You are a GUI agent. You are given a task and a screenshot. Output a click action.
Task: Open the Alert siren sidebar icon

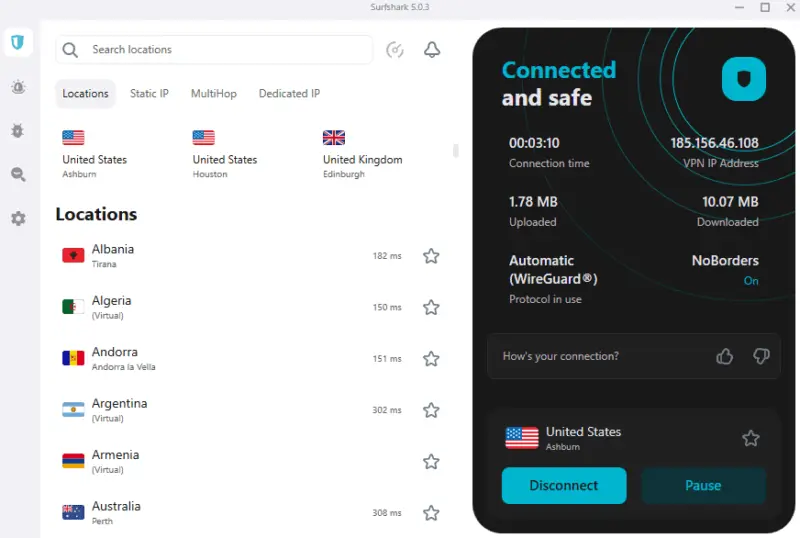pos(18,87)
